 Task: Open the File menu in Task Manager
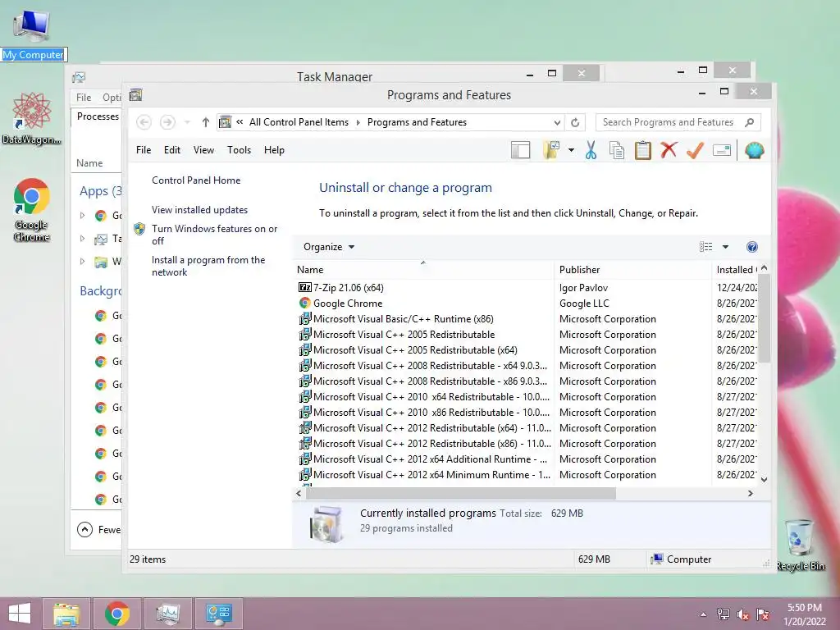tap(84, 98)
